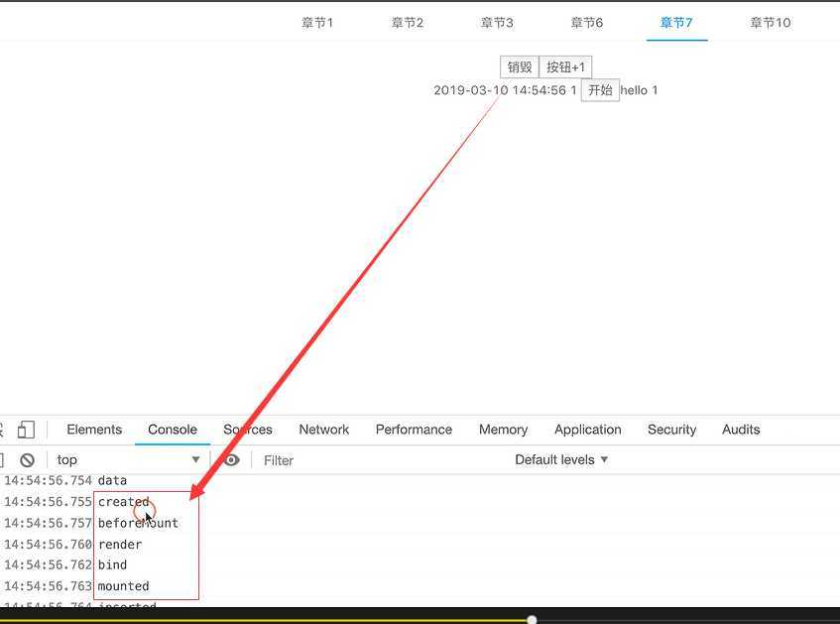Switch to the Sources panel
The height and width of the screenshot is (624, 840).
coord(248,430)
